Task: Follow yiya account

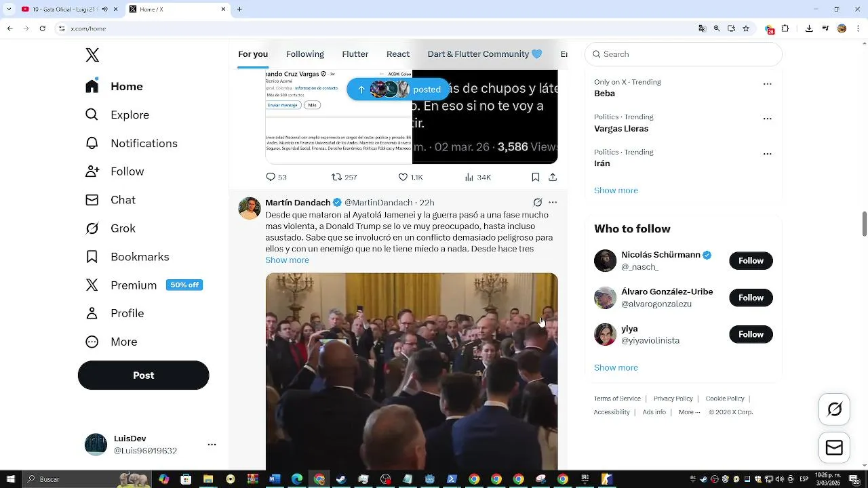Action: tap(751, 334)
